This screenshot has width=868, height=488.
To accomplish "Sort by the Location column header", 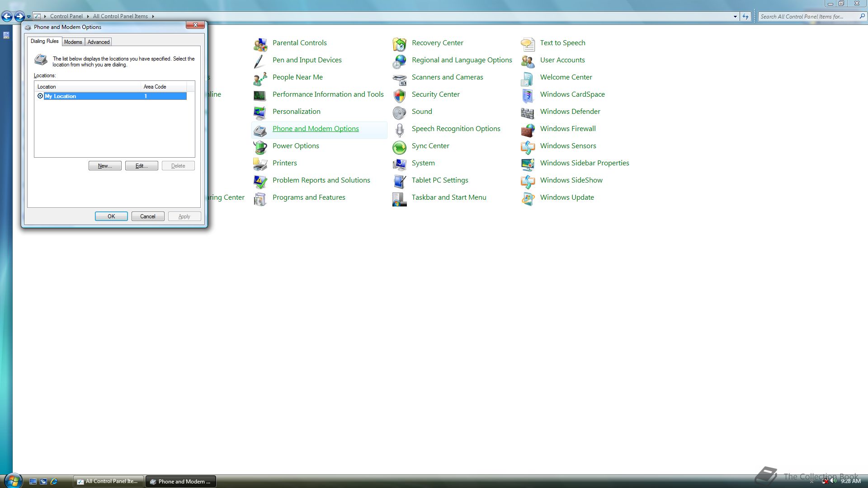I will (88, 87).
